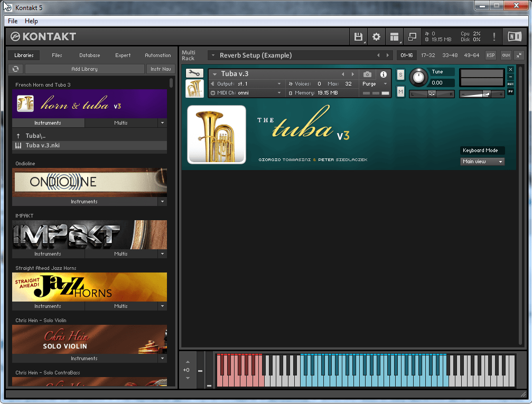Open Instruments of Ondioline library
Viewport: 532px width, 404px height.
click(85, 202)
